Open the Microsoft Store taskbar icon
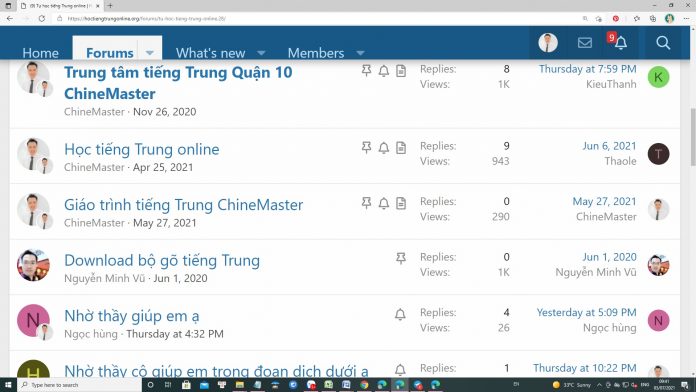The image size is (696, 392). [186, 384]
